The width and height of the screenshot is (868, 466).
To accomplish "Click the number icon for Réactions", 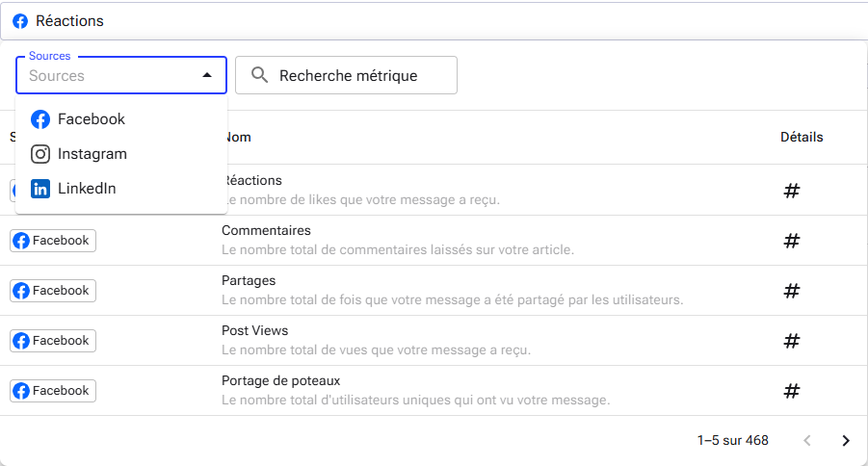I will tap(792, 191).
